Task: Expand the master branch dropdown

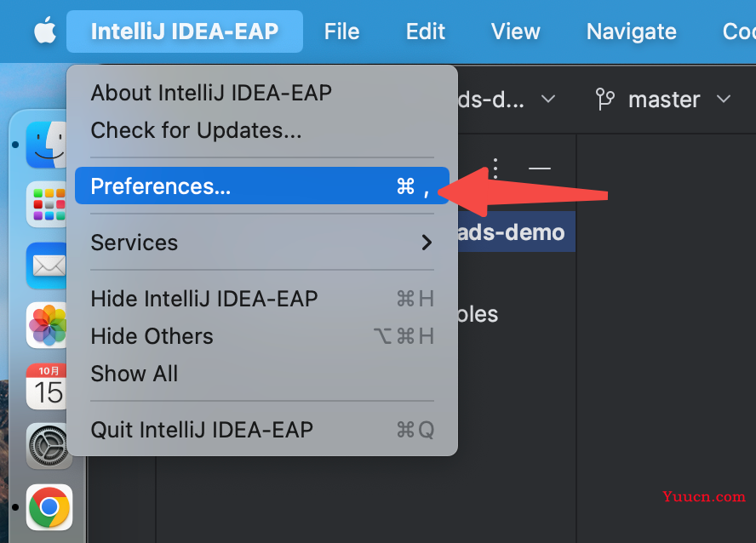Action: pos(723,100)
